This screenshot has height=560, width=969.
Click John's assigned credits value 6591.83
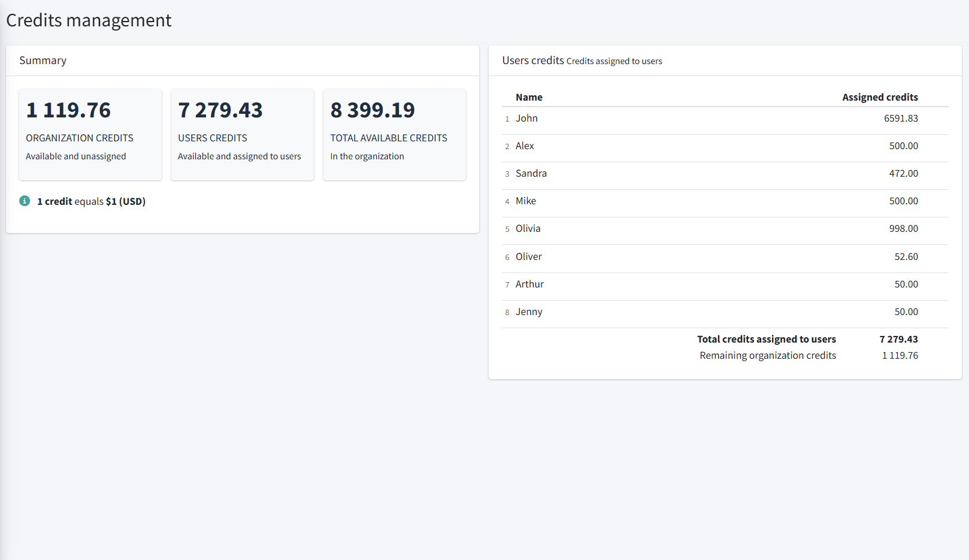tap(901, 119)
